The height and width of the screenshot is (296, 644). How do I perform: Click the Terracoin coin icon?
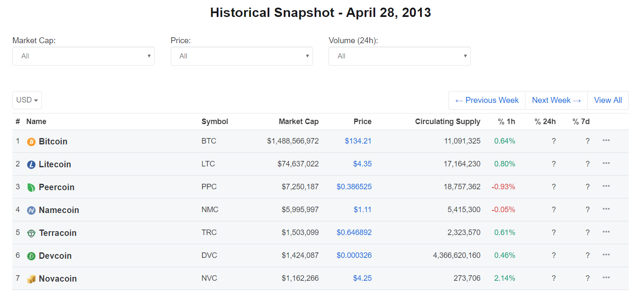click(31, 233)
